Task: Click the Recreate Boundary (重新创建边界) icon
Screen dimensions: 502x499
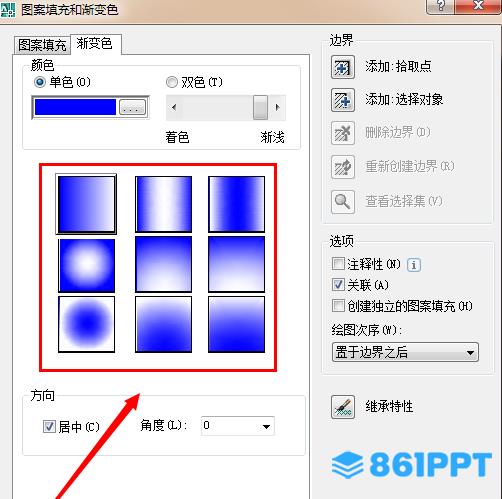Action: (x=343, y=167)
